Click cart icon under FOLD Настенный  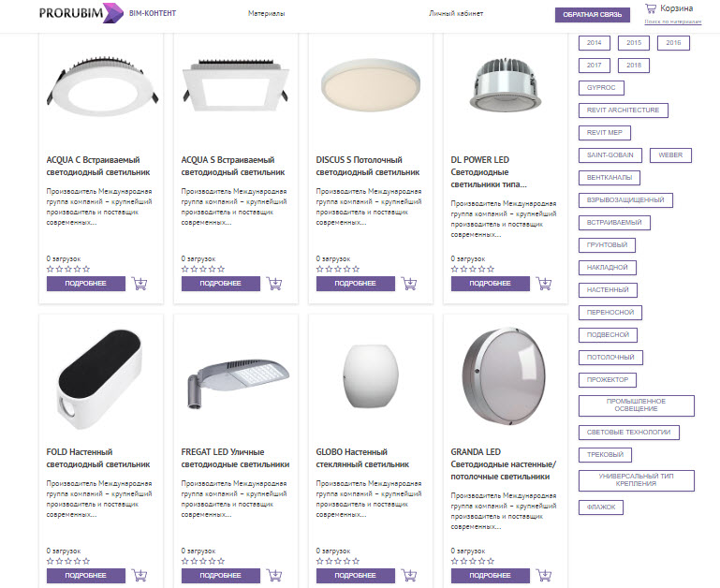coord(140,575)
